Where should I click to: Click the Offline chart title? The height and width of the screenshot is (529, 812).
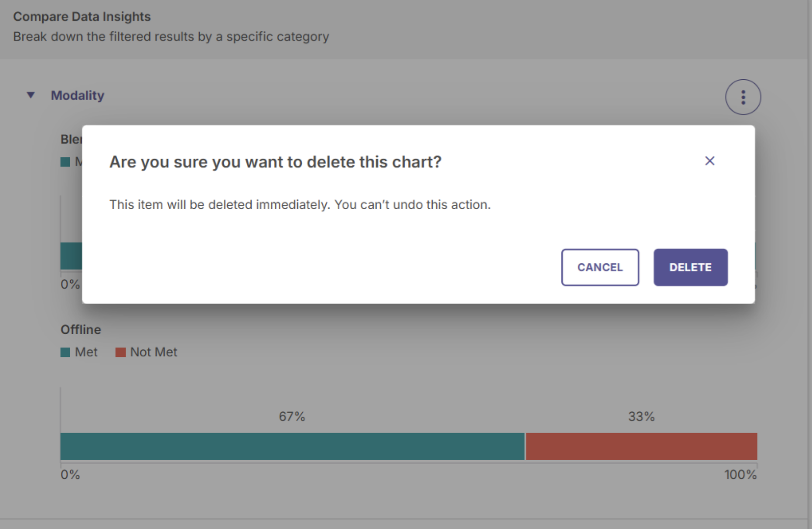(81, 329)
